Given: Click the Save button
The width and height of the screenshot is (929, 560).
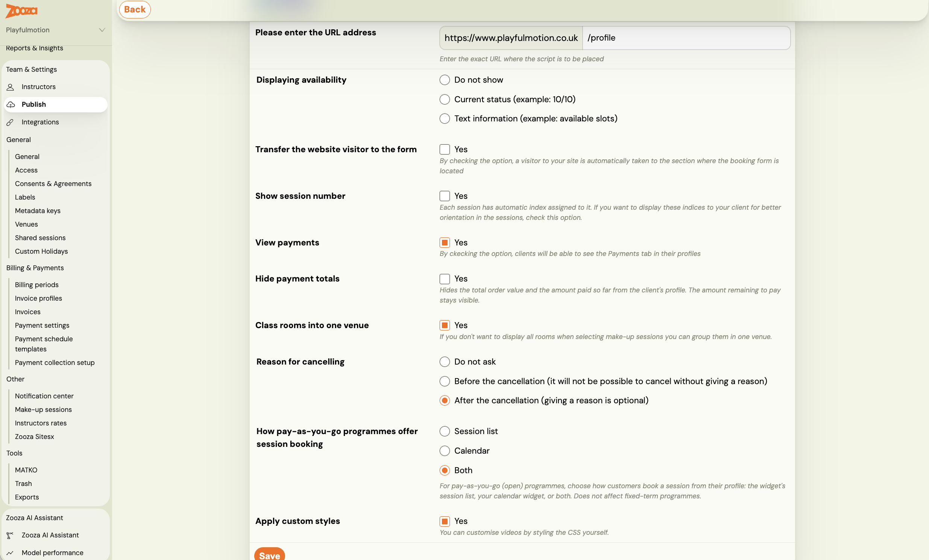Looking at the screenshot, I should coord(270,555).
